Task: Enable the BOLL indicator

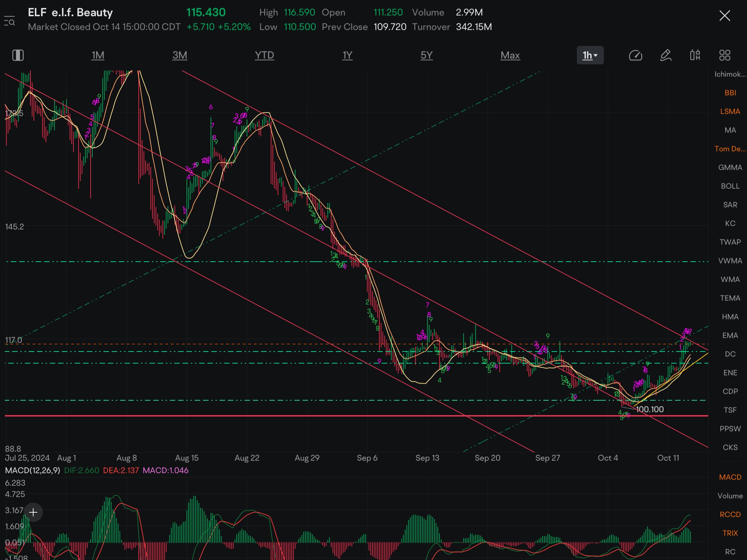Action: click(730, 186)
